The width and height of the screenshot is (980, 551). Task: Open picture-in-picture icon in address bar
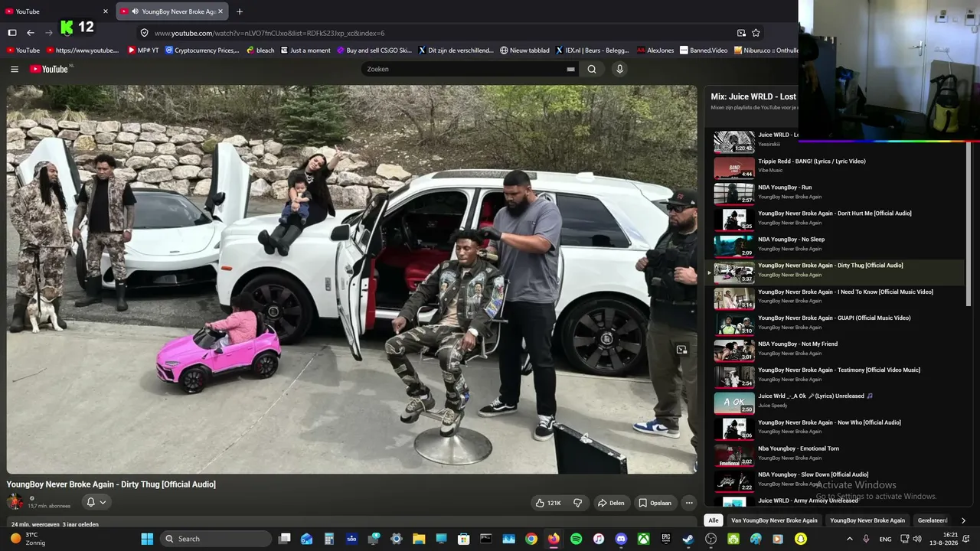point(741,33)
